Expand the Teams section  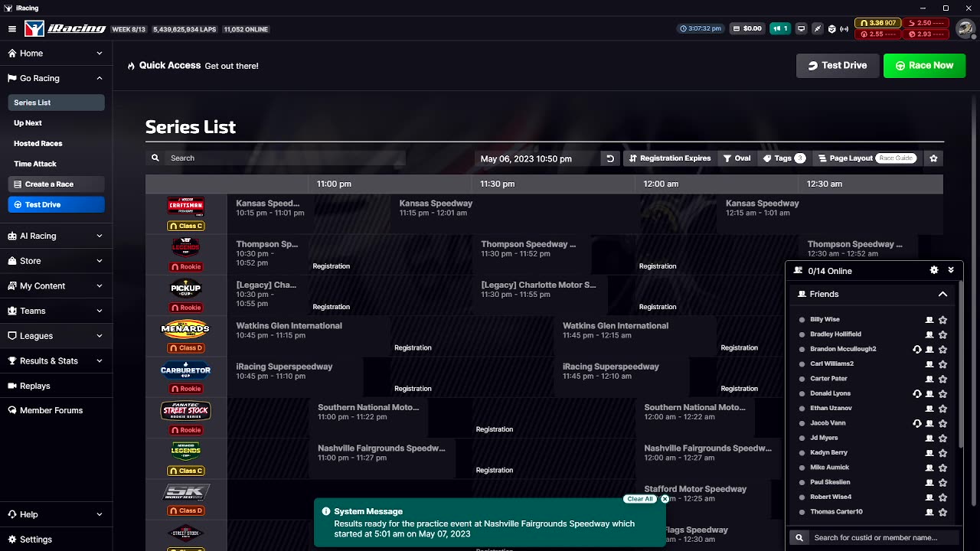pos(56,311)
